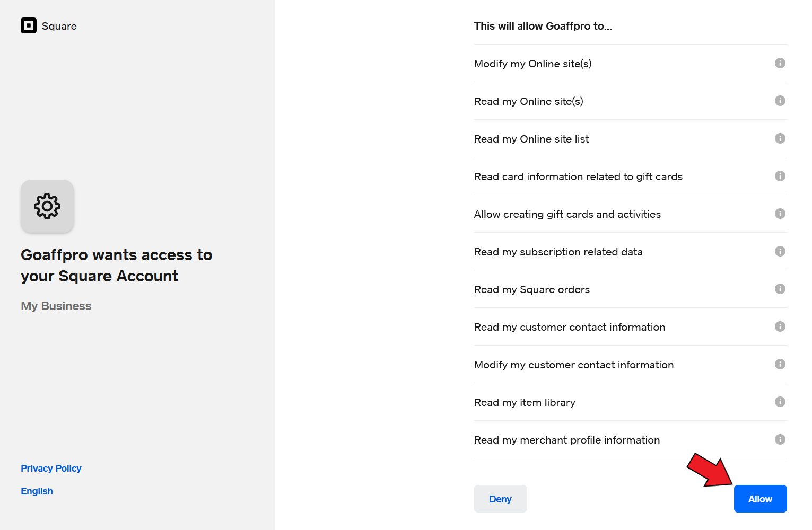Click info icon beside Read my item library

pos(780,402)
